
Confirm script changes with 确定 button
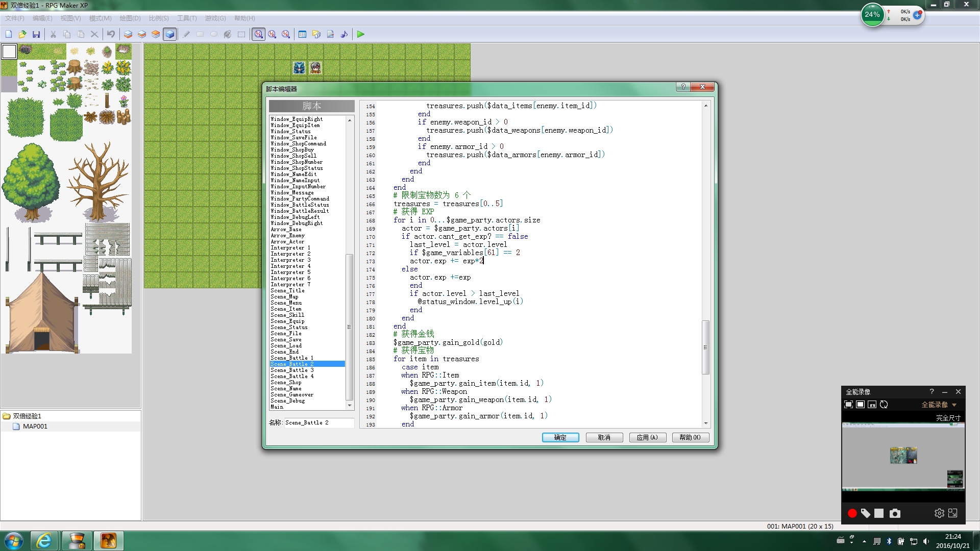[x=560, y=437]
